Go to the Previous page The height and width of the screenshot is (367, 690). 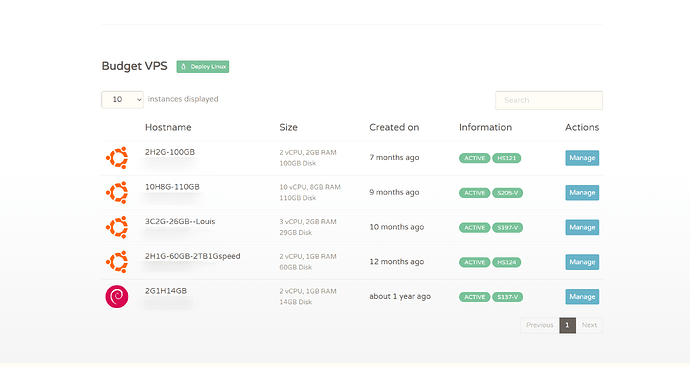540,325
